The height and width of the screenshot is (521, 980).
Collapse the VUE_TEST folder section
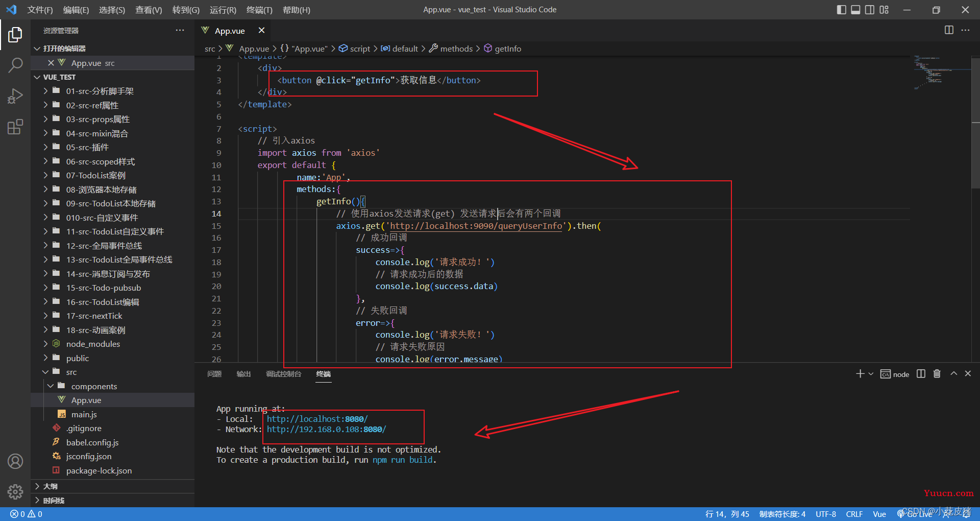pyautogui.click(x=112, y=77)
